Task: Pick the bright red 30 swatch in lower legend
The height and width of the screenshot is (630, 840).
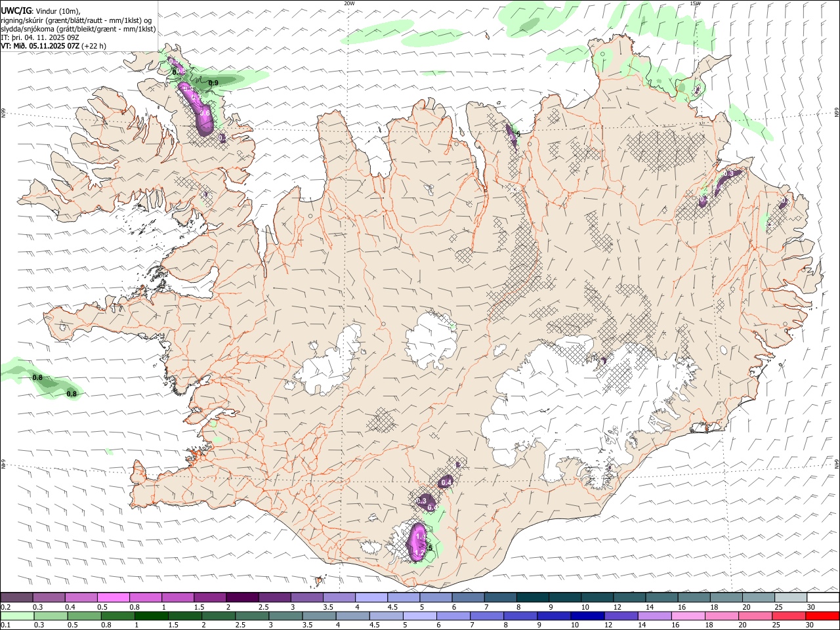Action: coord(822,616)
